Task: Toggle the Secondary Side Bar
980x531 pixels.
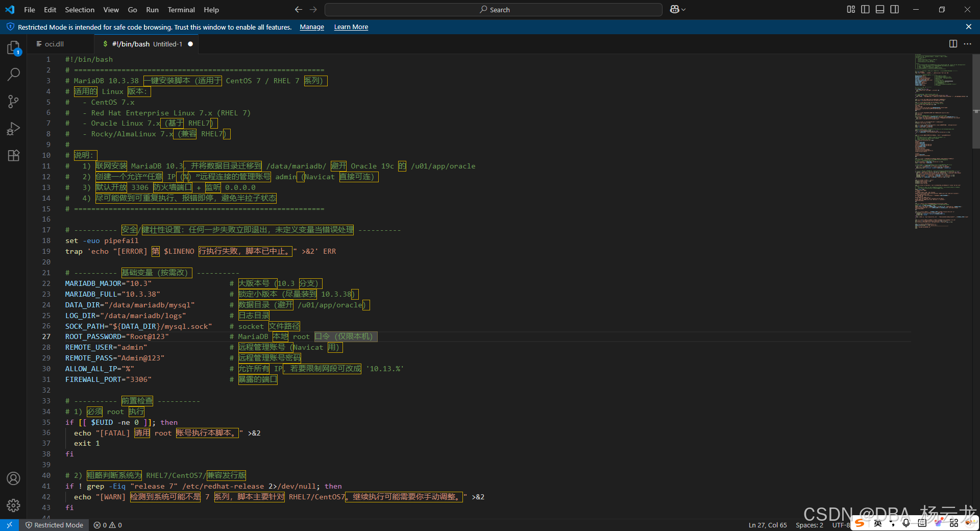Action: point(895,9)
